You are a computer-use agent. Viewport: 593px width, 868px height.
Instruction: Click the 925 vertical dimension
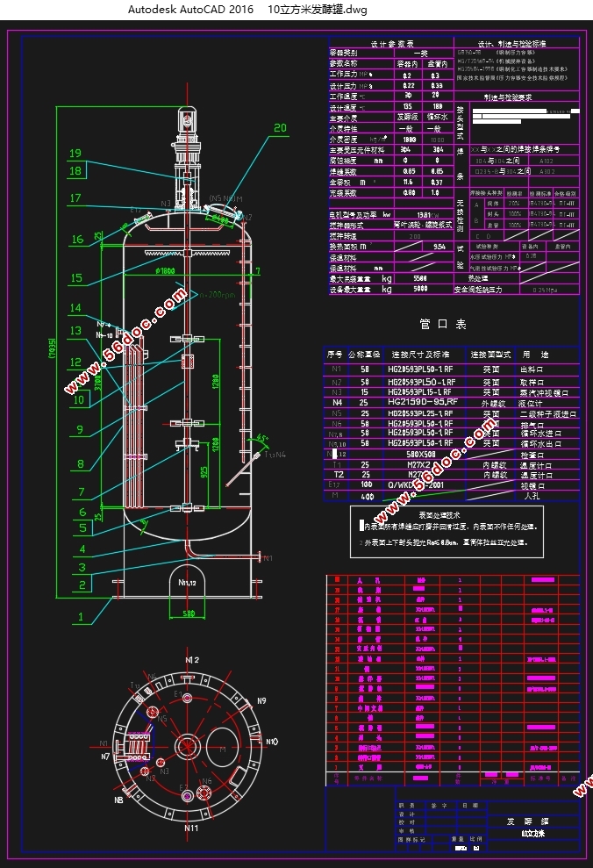(x=204, y=472)
